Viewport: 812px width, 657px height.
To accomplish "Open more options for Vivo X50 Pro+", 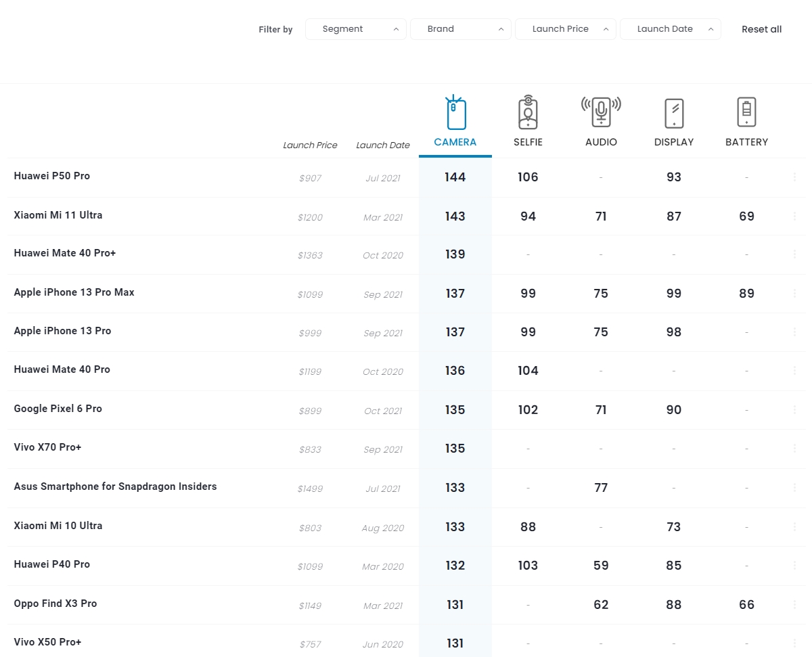I will [x=794, y=643].
